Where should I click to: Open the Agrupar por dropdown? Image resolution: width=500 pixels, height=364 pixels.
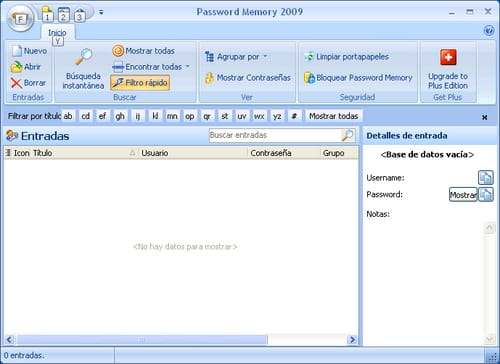pyautogui.click(x=236, y=57)
